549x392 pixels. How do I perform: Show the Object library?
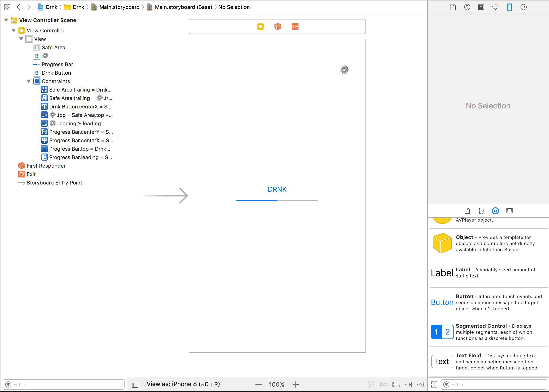(x=495, y=211)
